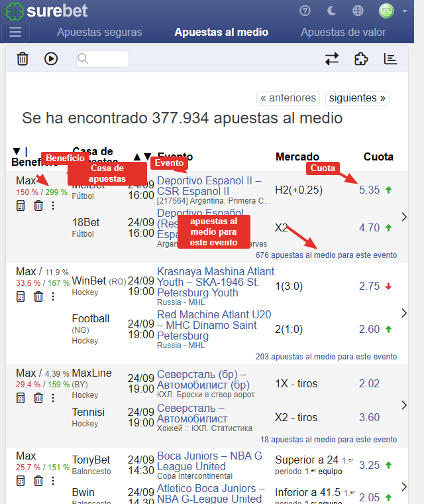The image size is (424, 504).
Task: Go to « anteriores page
Action: point(288,98)
